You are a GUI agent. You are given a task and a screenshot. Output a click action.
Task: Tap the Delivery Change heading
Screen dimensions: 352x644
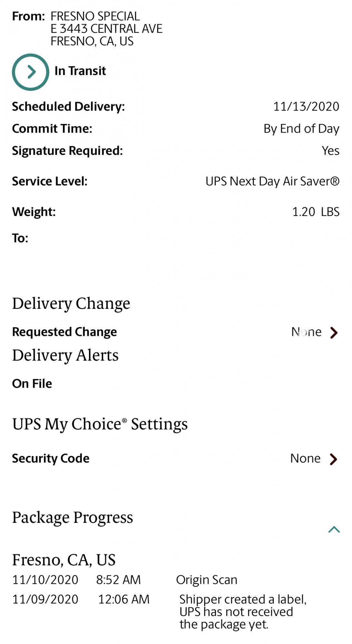click(71, 303)
